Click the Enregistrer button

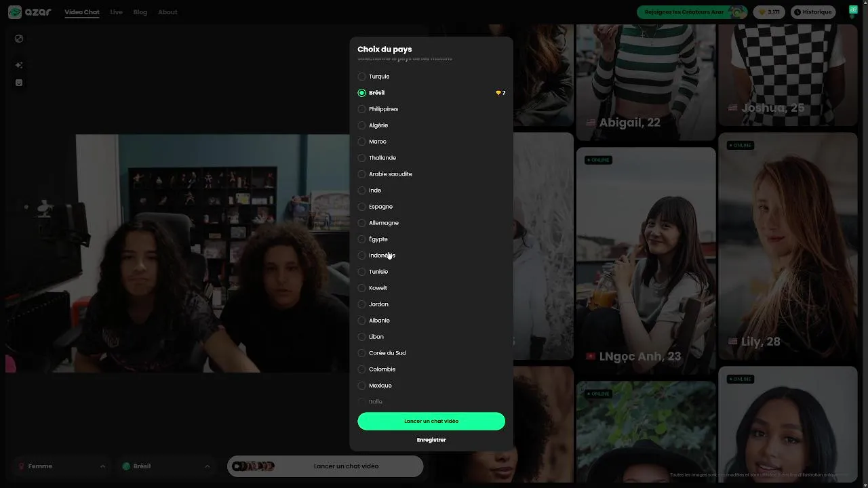click(x=431, y=440)
